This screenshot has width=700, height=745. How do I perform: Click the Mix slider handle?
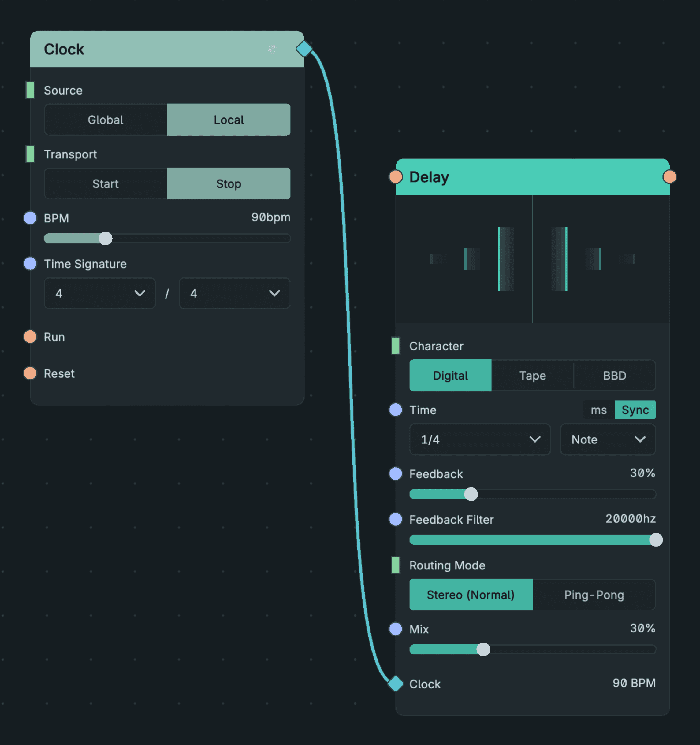[x=483, y=650]
